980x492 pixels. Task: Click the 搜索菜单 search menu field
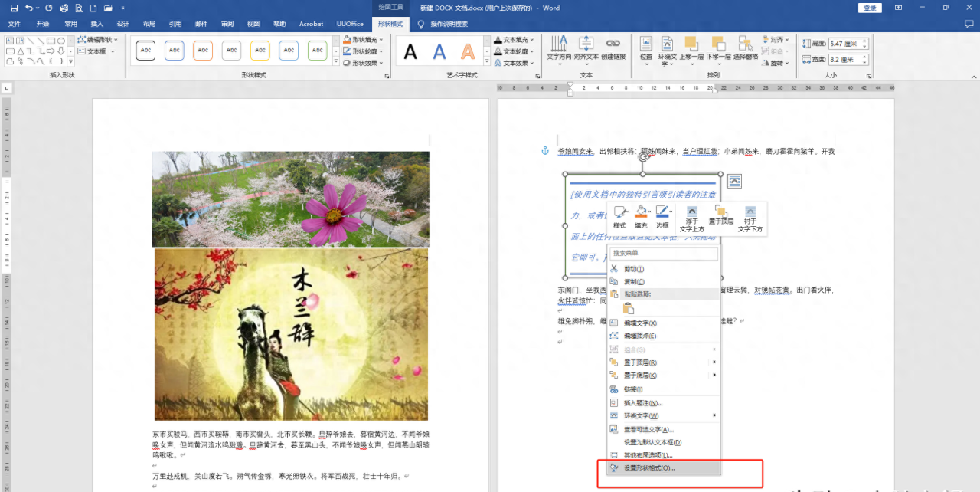coord(664,253)
